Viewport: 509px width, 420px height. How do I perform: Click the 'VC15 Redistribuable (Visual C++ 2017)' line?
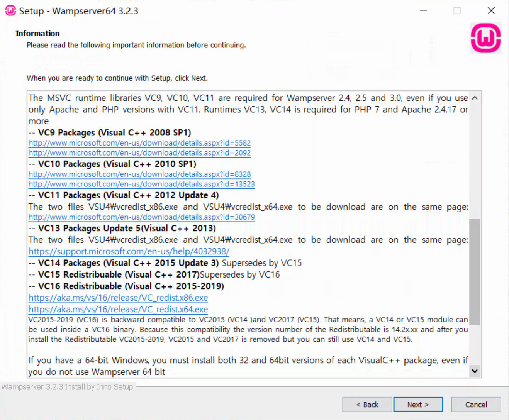pyautogui.click(x=154, y=274)
